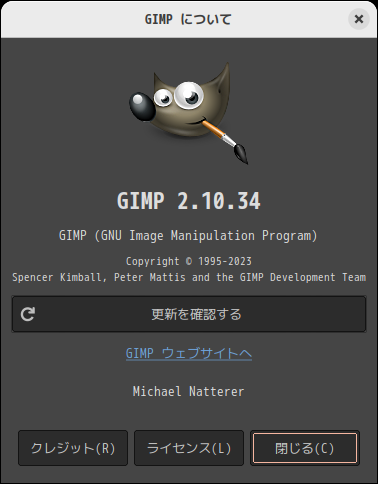
Task: Click Wilber's larger eye
Action: point(189,95)
